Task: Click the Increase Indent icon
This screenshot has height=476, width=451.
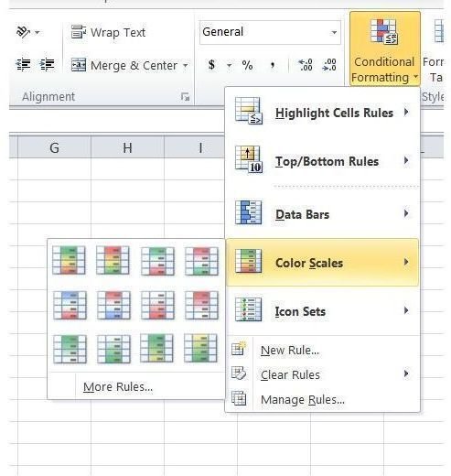Action: click(x=47, y=65)
